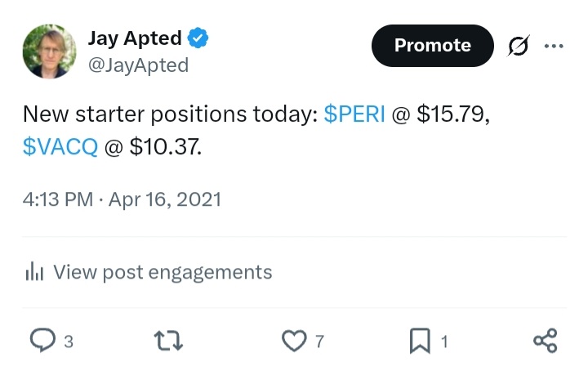Viewport: 588px width, 371px height.
Task: Like the post with the heart icon
Action: pyautogui.click(x=294, y=341)
